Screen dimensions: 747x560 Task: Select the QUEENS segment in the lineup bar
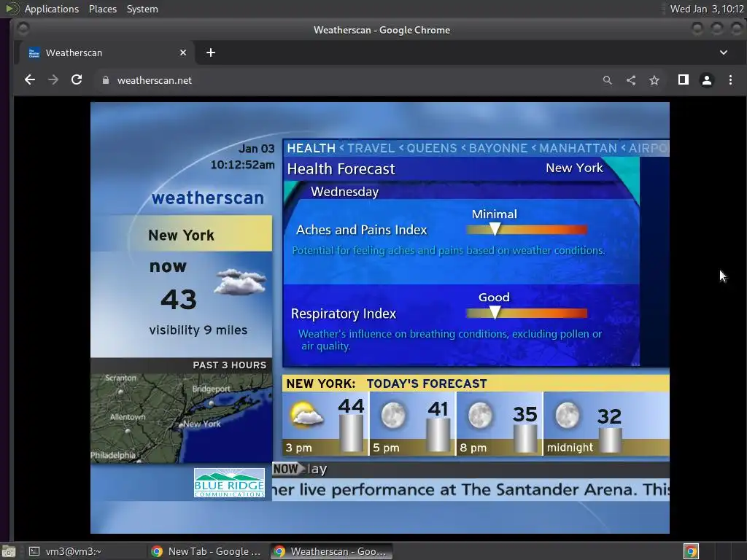pyautogui.click(x=432, y=148)
